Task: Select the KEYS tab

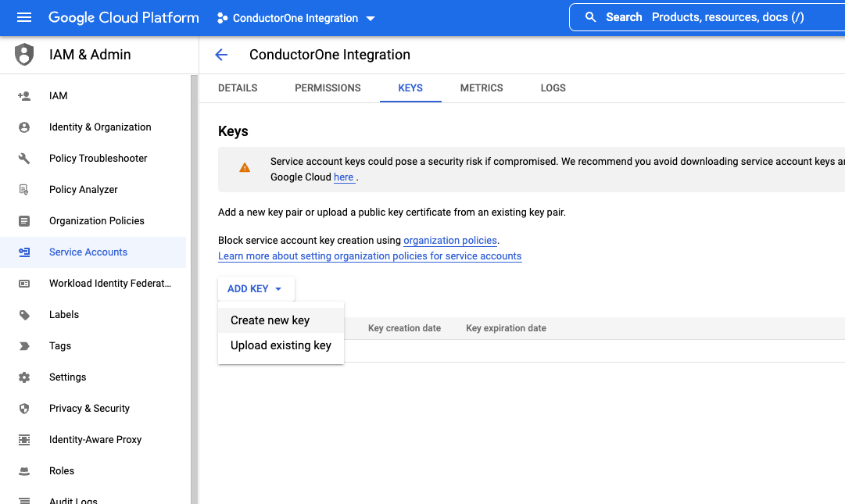Action: point(410,88)
